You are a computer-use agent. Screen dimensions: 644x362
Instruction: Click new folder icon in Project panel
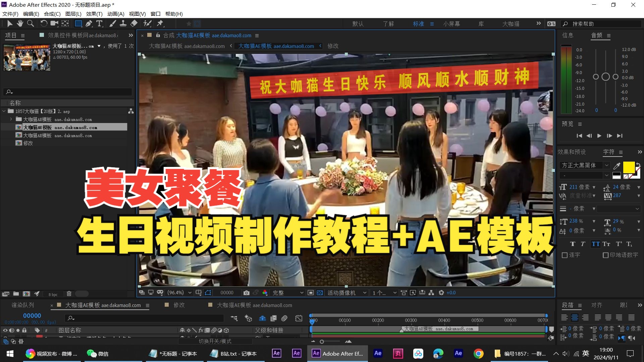click(x=16, y=294)
